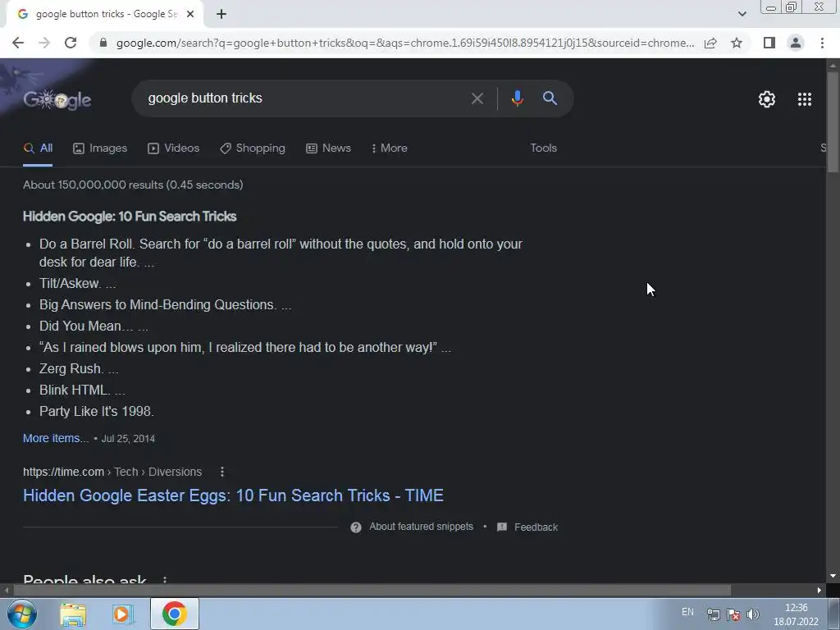The height and width of the screenshot is (630, 840).
Task: Click the scroll down arrow
Action: (x=833, y=577)
